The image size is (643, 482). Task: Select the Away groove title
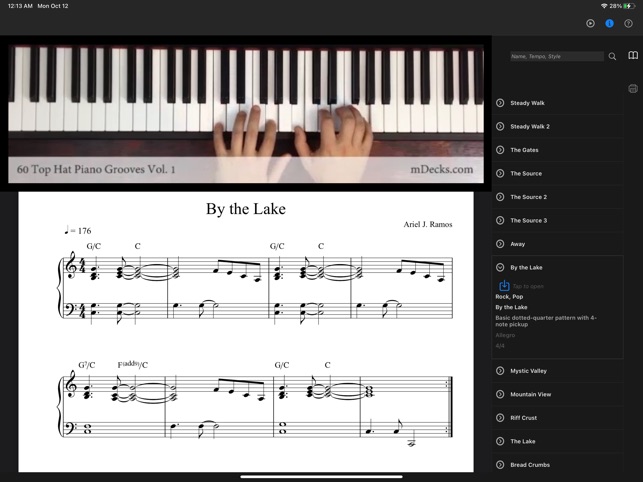(518, 244)
